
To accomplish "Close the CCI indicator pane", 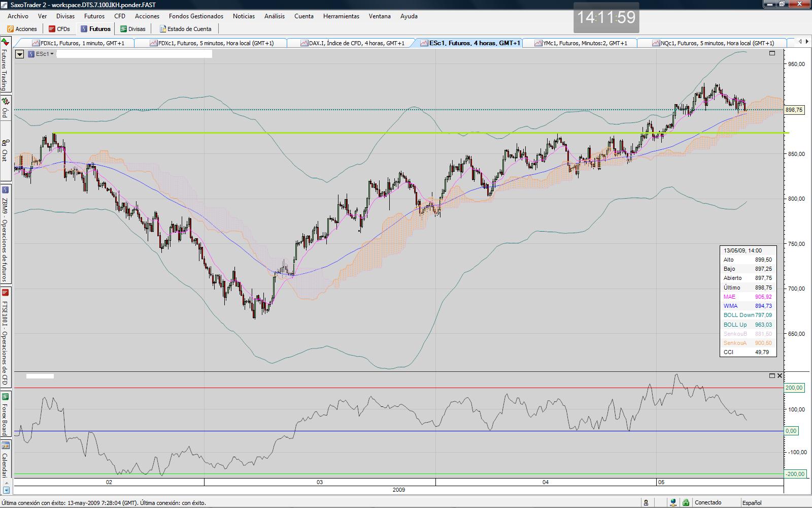I will coord(780,376).
